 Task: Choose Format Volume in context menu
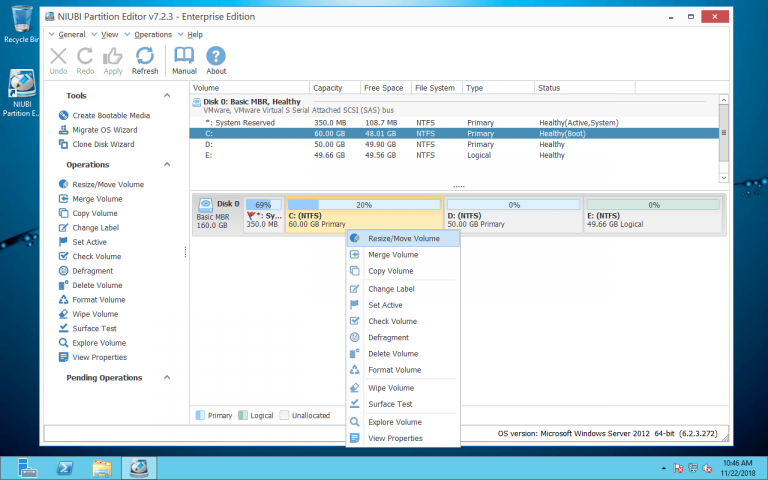pos(403,370)
